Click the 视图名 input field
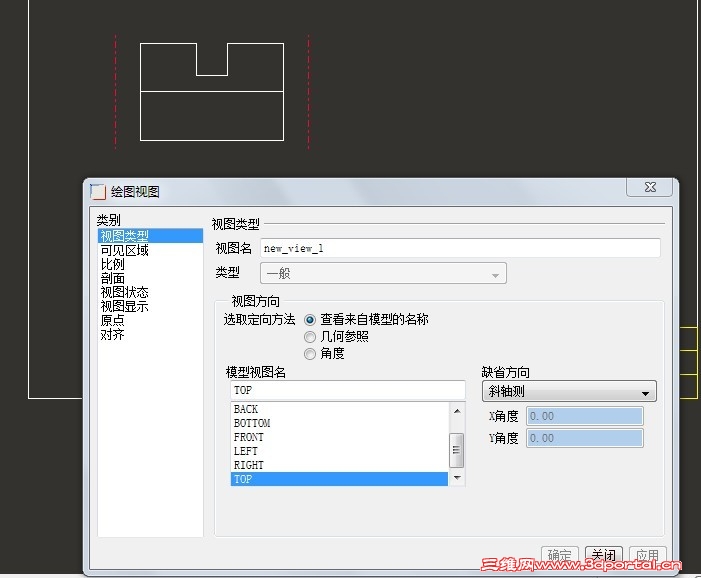The image size is (701, 578). coord(460,248)
